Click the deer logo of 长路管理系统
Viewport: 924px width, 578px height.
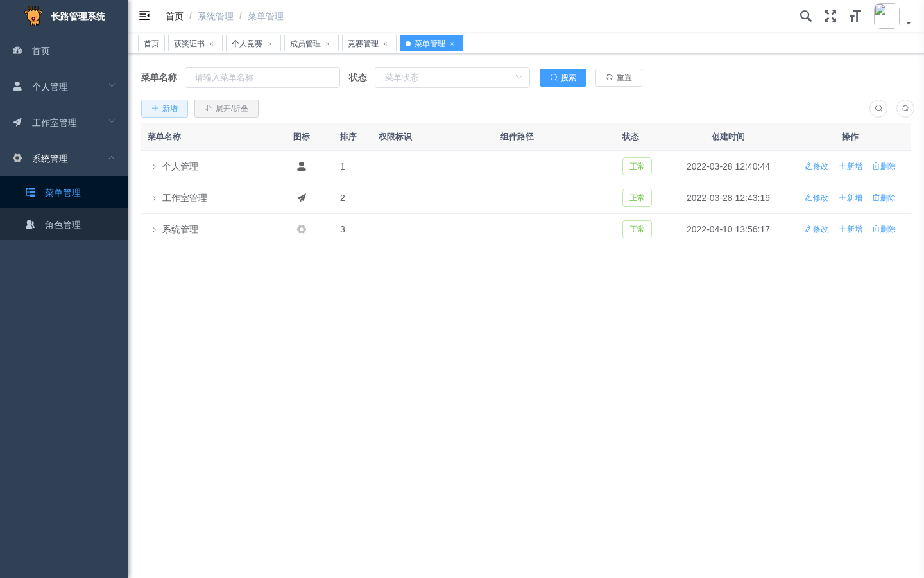pyautogui.click(x=33, y=16)
